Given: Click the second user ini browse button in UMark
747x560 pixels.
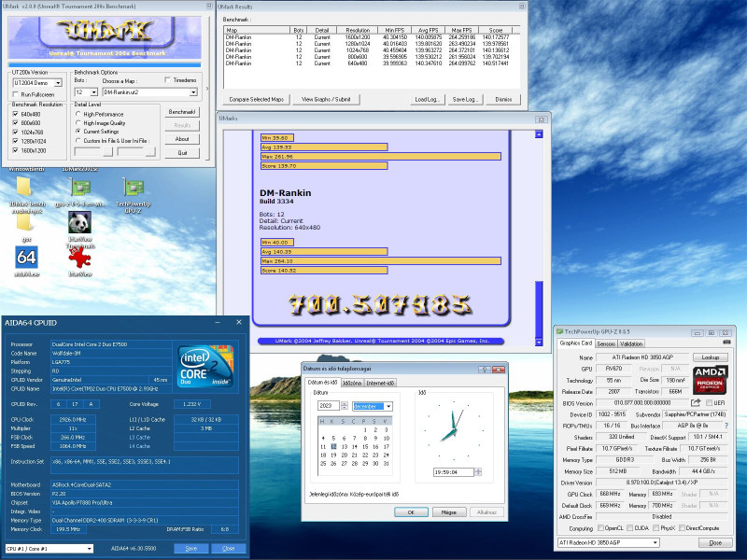Looking at the screenshot, I should coord(150,151).
